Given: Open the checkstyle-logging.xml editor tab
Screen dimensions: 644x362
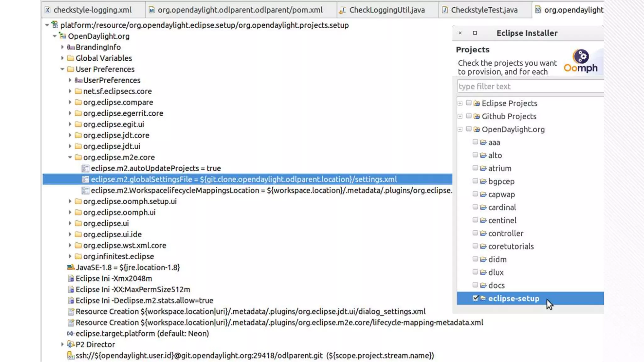Looking at the screenshot, I should (x=92, y=10).
